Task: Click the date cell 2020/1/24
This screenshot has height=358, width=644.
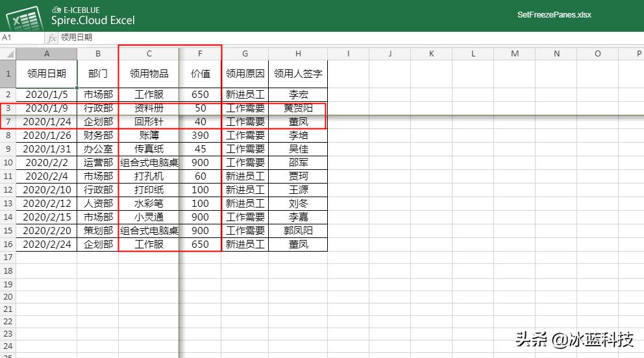Action: point(46,122)
